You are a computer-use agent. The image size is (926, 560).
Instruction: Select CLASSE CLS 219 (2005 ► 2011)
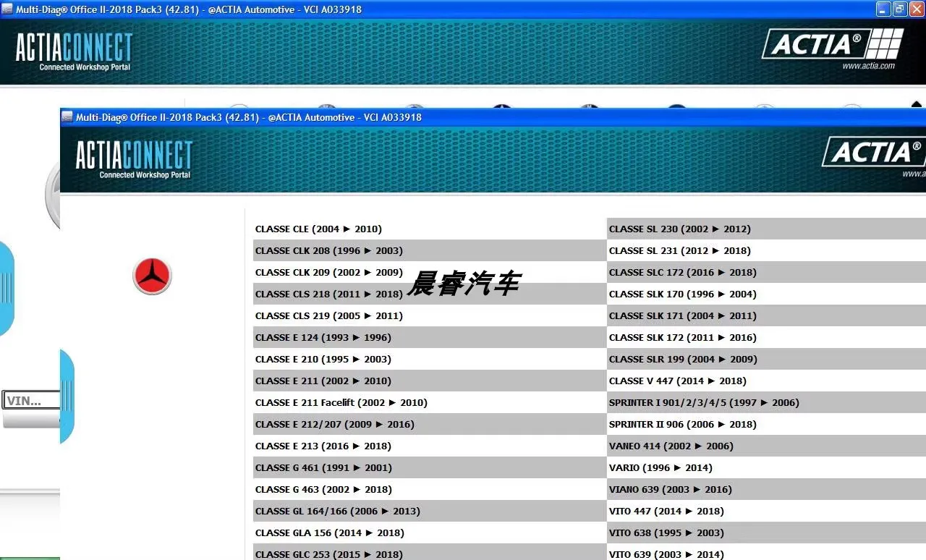pyautogui.click(x=430, y=315)
